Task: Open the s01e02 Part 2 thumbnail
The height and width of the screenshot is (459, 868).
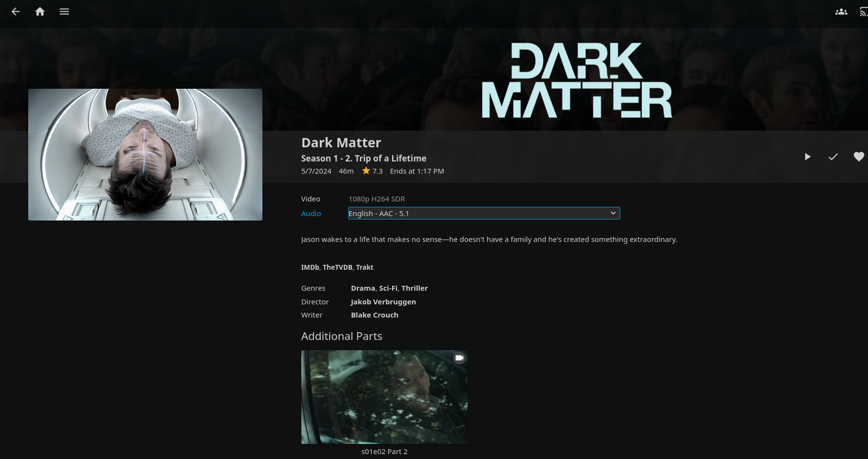Action: 384,397
